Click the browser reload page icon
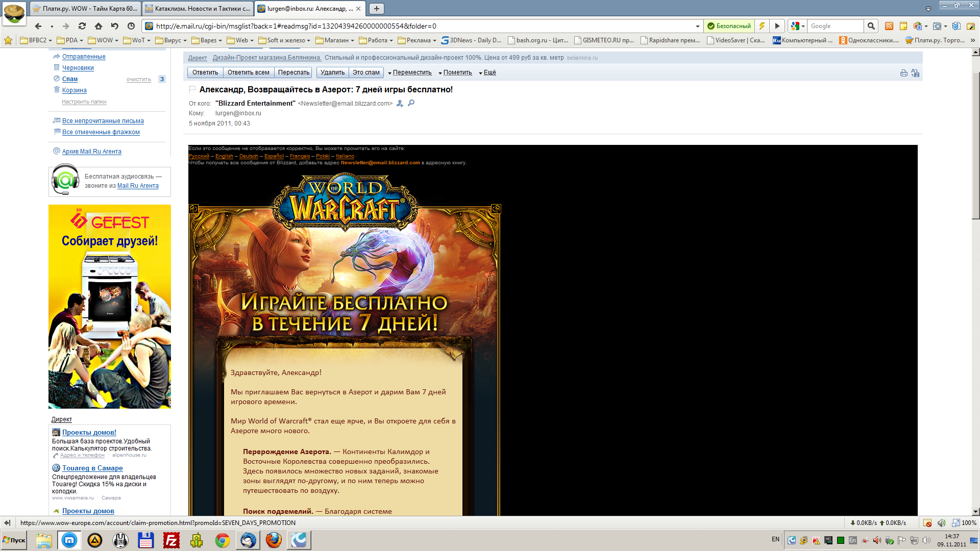980x551 pixels. 82,26
